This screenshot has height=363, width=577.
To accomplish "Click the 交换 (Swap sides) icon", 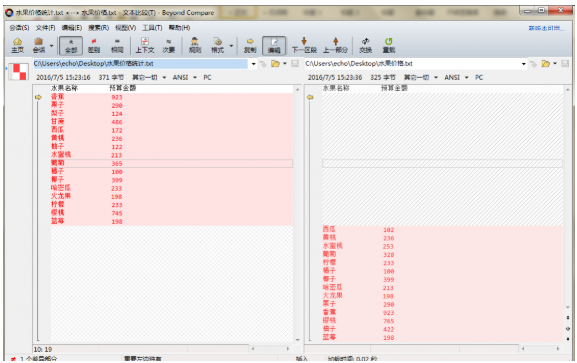I will pos(365,45).
